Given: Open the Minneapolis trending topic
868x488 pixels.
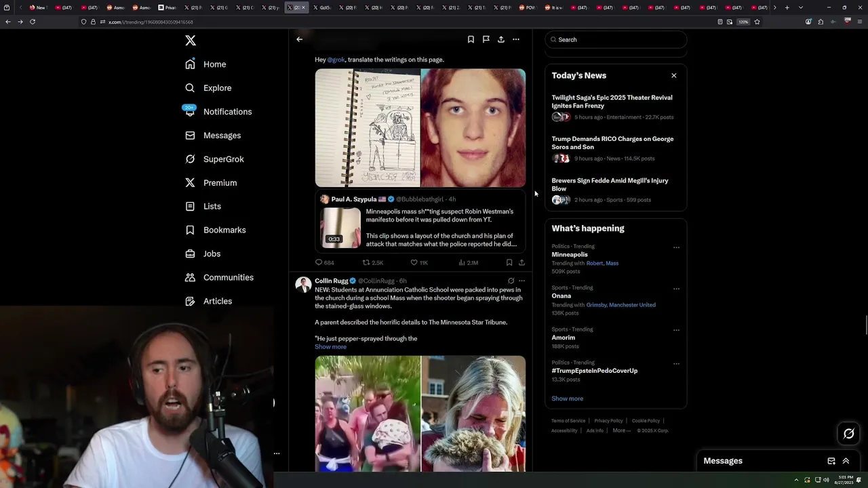Looking at the screenshot, I should [570, 255].
